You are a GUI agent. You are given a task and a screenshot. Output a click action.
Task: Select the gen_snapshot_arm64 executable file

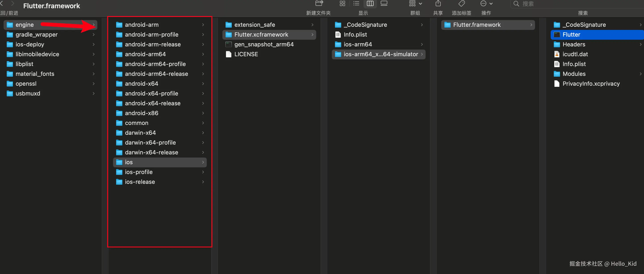tap(264, 44)
